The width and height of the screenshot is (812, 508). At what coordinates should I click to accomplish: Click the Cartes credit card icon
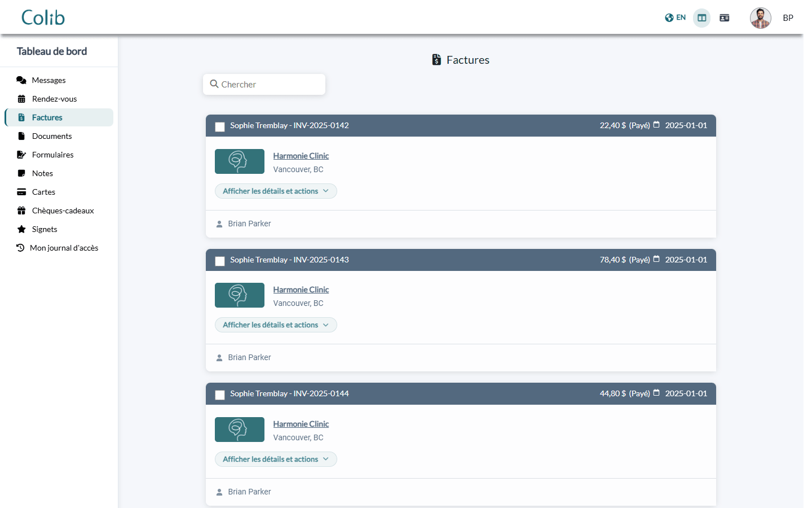[x=21, y=192]
